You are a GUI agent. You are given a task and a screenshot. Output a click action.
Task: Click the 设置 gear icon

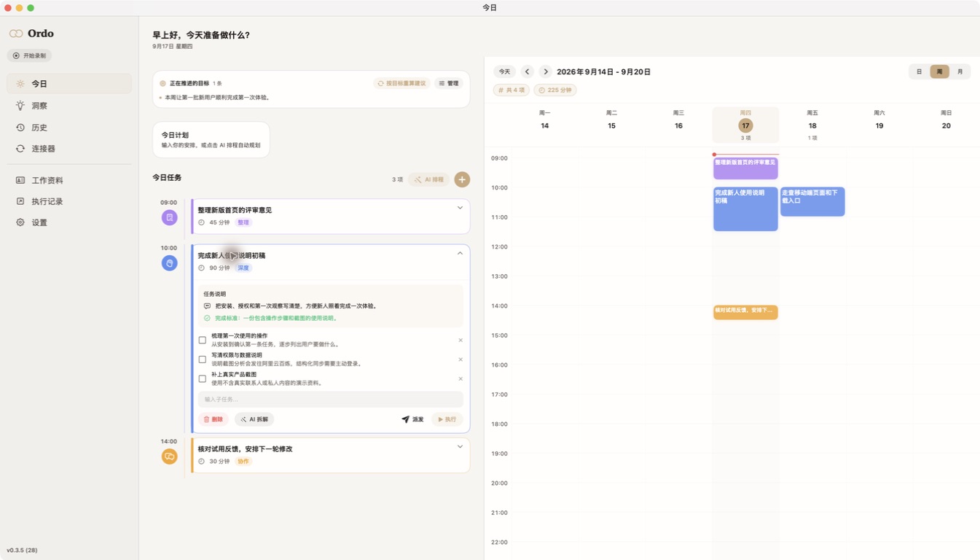20,222
